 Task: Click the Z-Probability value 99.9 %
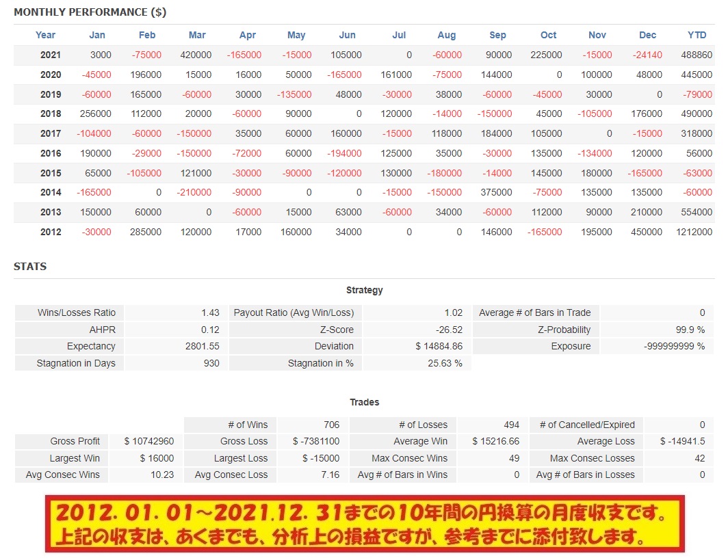(690, 330)
